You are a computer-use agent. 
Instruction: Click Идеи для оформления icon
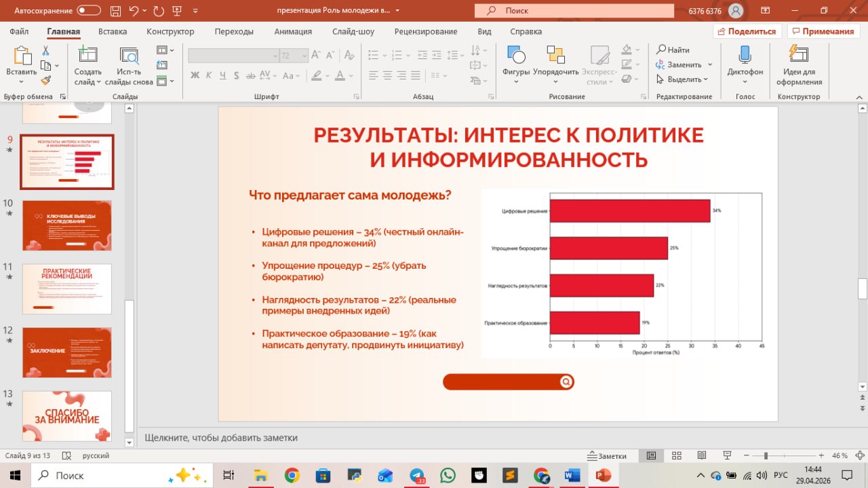(799, 56)
